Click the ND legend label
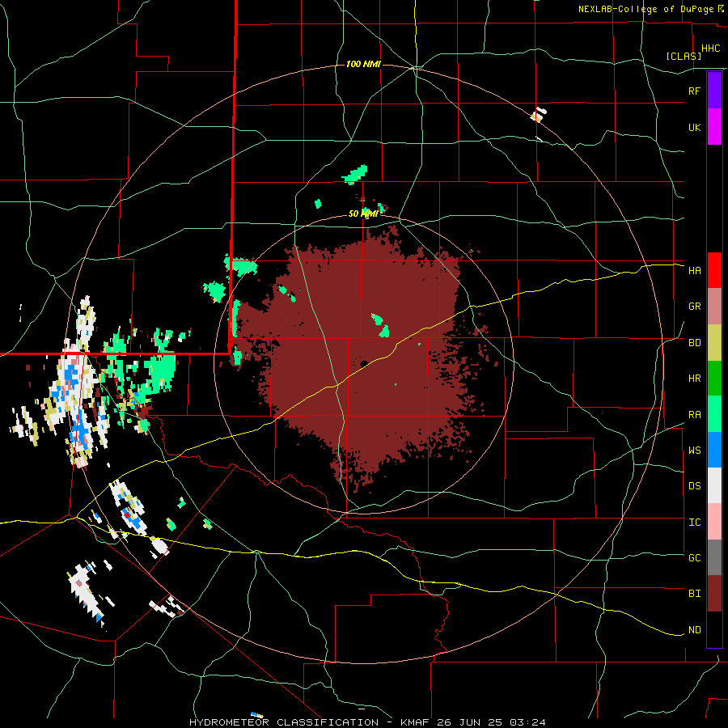 (x=695, y=630)
